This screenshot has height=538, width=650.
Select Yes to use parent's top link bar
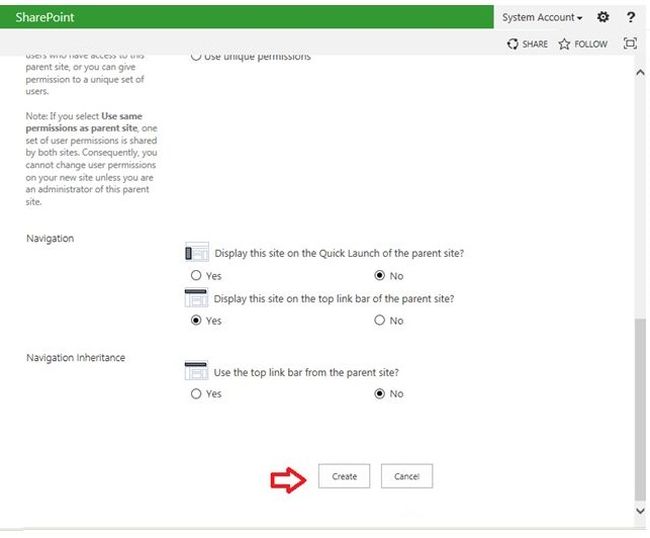tap(196, 394)
